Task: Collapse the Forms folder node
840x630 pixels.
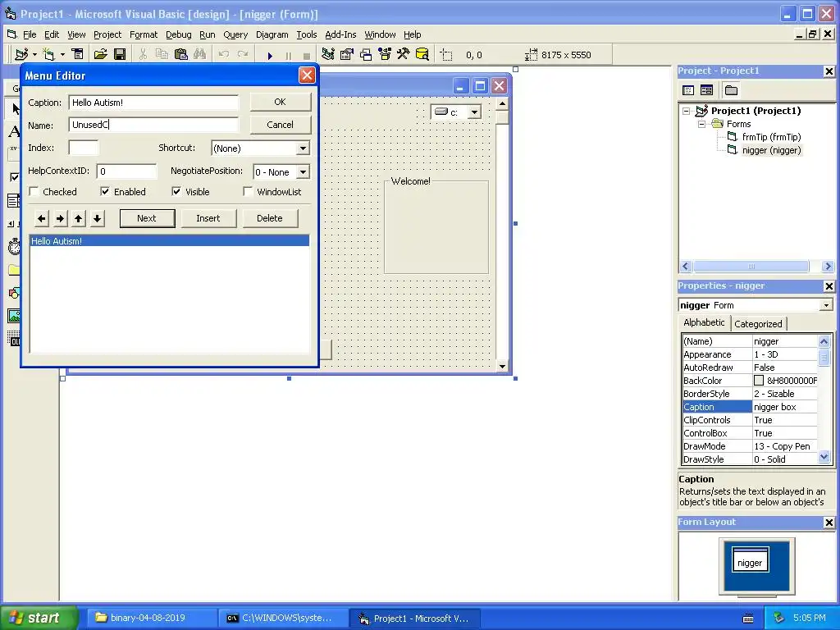Action: click(702, 124)
